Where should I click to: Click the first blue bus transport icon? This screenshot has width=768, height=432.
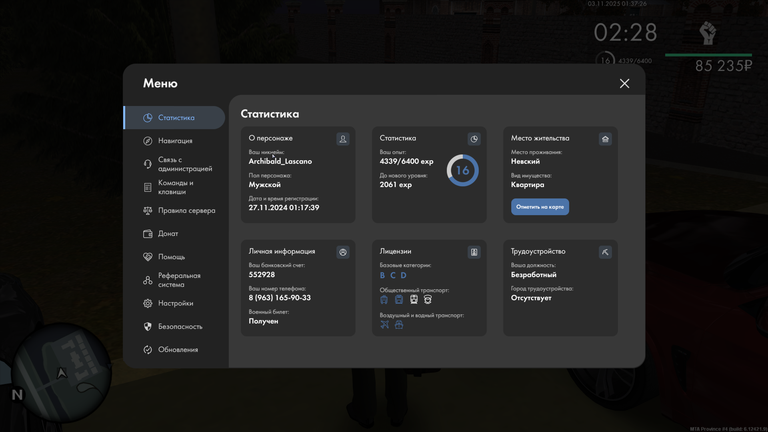pyautogui.click(x=384, y=299)
